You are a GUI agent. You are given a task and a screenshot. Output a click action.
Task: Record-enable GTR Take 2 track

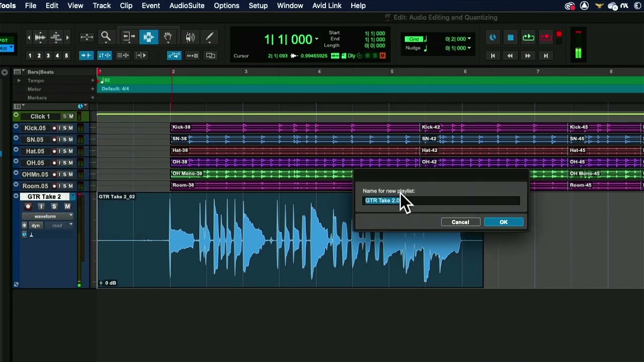click(28, 207)
